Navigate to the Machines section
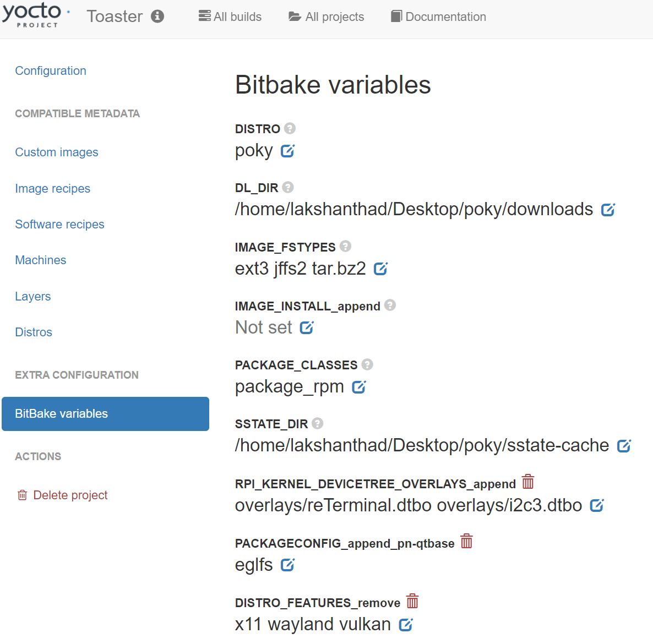Image resolution: width=653 pixels, height=644 pixels. (x=40, y=260)
